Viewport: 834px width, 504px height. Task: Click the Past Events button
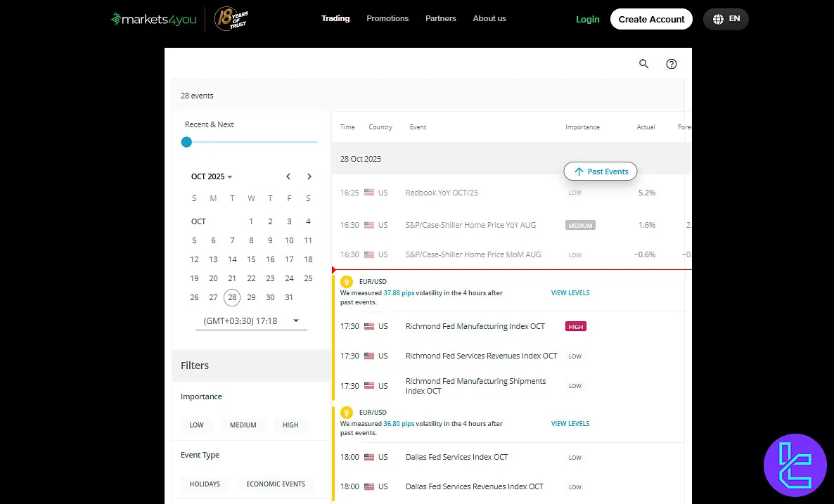(601, 172)
